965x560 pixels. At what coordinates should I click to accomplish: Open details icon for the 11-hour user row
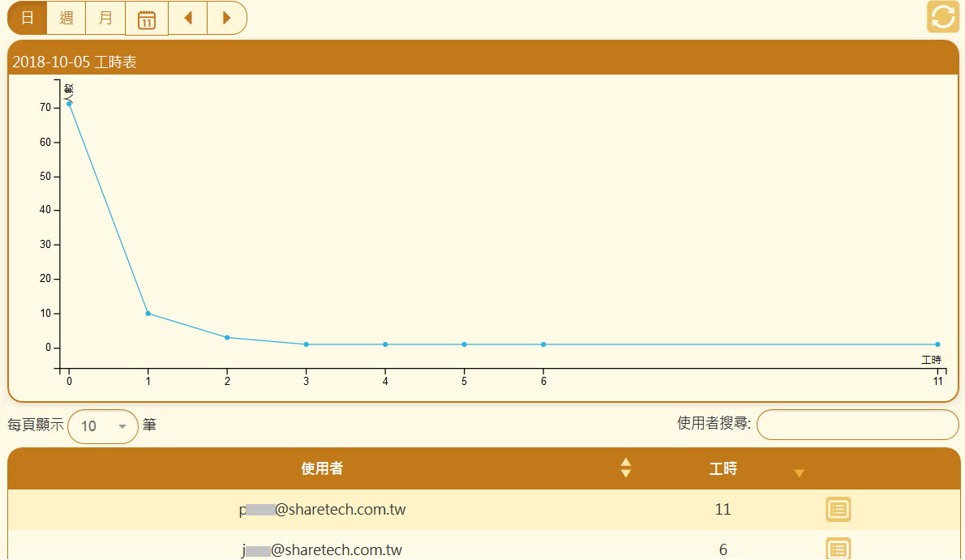838,510
